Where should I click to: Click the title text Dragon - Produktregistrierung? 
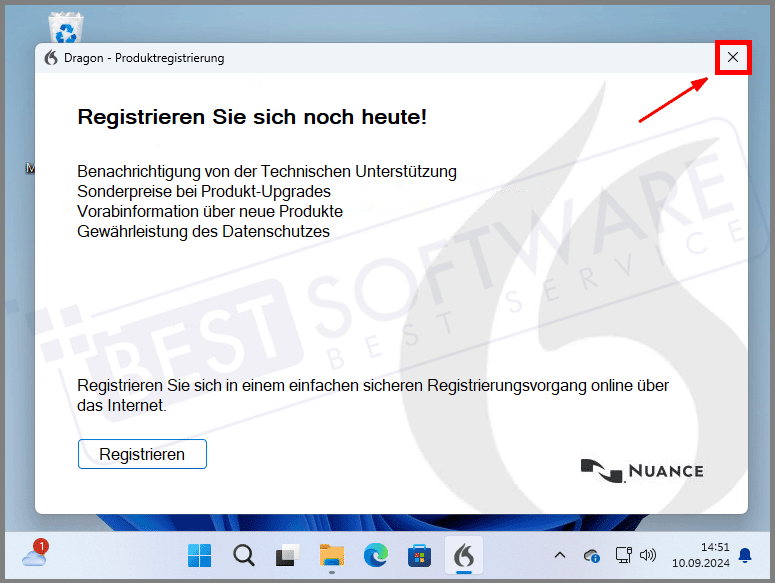(144, 58)
